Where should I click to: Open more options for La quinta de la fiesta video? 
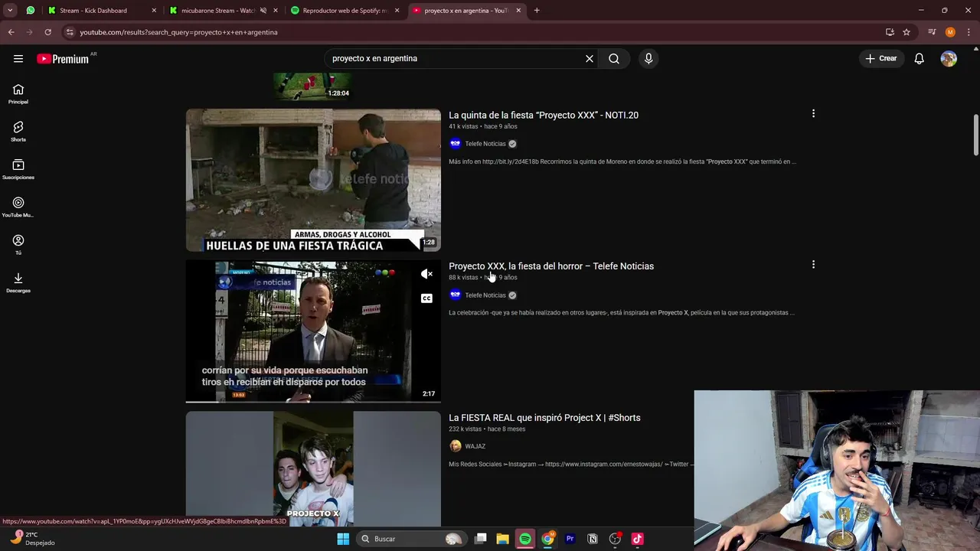(813, 113)
